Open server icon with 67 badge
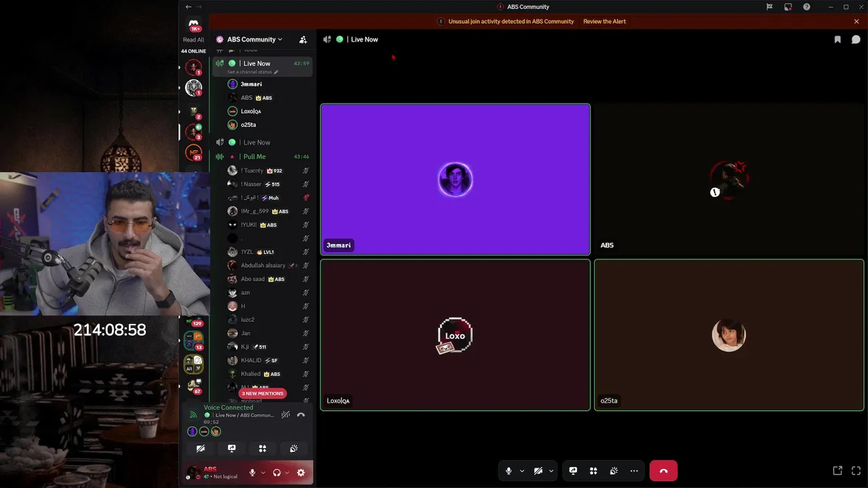 pyautogui.click(x=194, y=386)
